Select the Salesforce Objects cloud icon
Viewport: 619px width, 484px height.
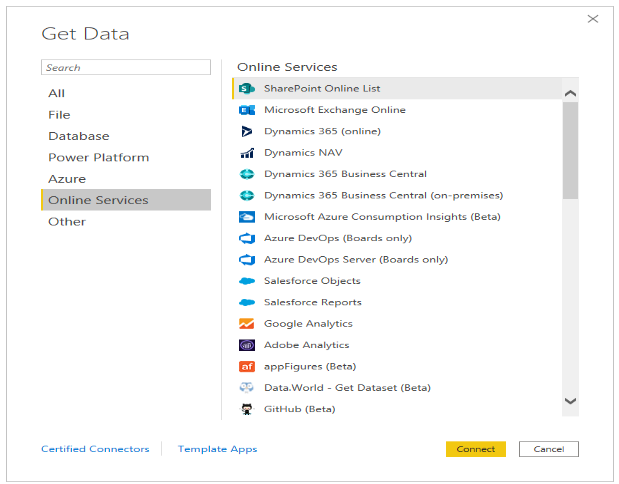[247, 281]
